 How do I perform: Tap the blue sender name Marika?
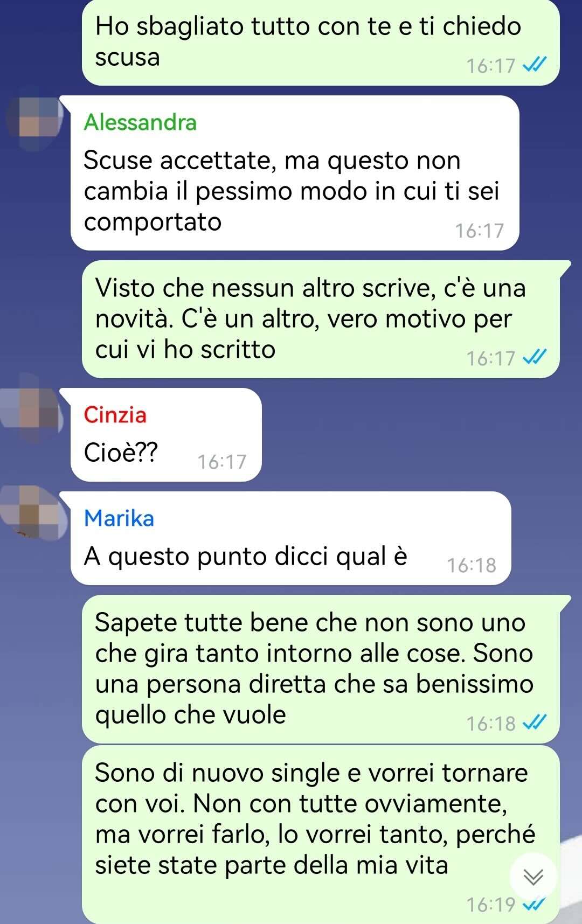[119, 518]
